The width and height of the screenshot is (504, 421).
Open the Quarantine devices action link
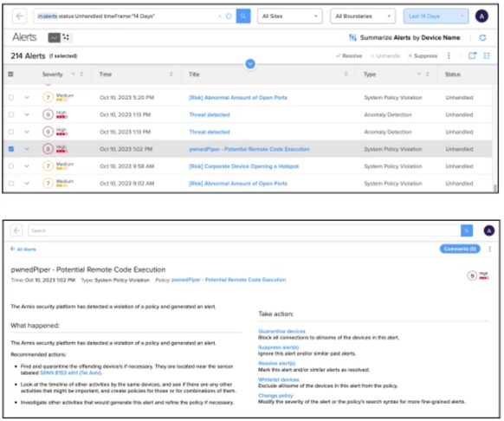coord(281,331)
